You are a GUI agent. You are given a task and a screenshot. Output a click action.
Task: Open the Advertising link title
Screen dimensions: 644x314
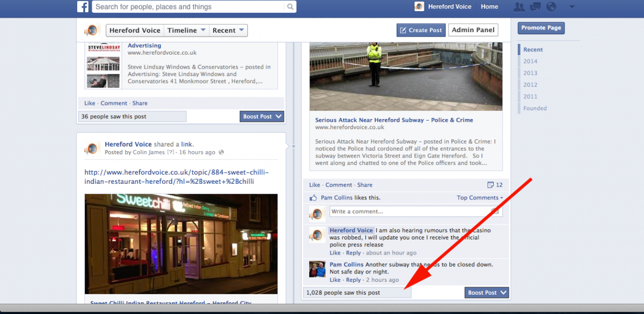(144, 46)
